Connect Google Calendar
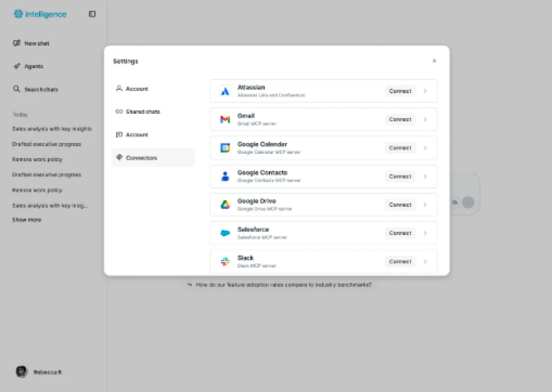This screenshot has width=552, height=392. click(x=400, y=148)
